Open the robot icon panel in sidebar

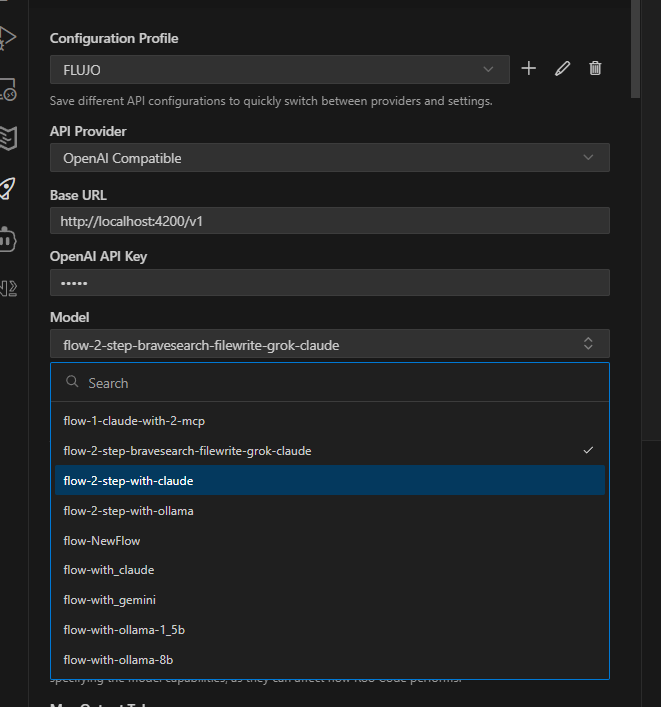coord(8,238)
